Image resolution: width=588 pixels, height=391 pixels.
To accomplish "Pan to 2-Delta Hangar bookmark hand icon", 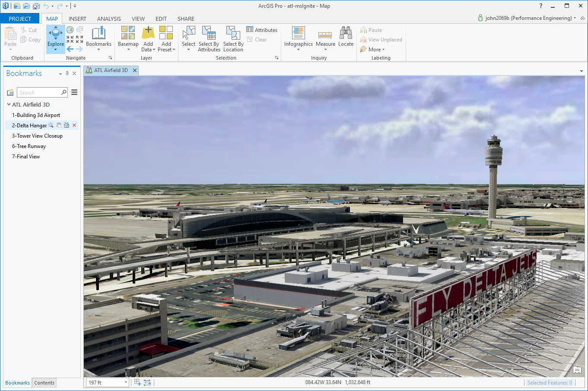I will click(x=59, y=125).
